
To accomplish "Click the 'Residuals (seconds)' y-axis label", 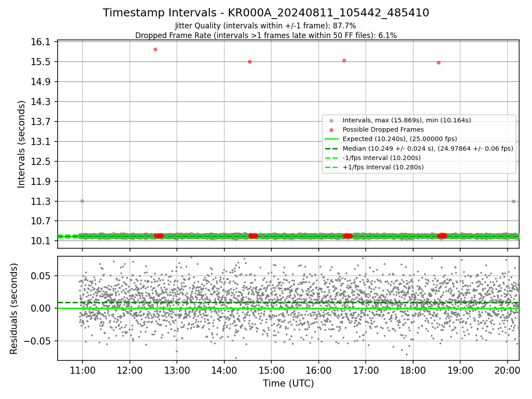I will point(14,308).
